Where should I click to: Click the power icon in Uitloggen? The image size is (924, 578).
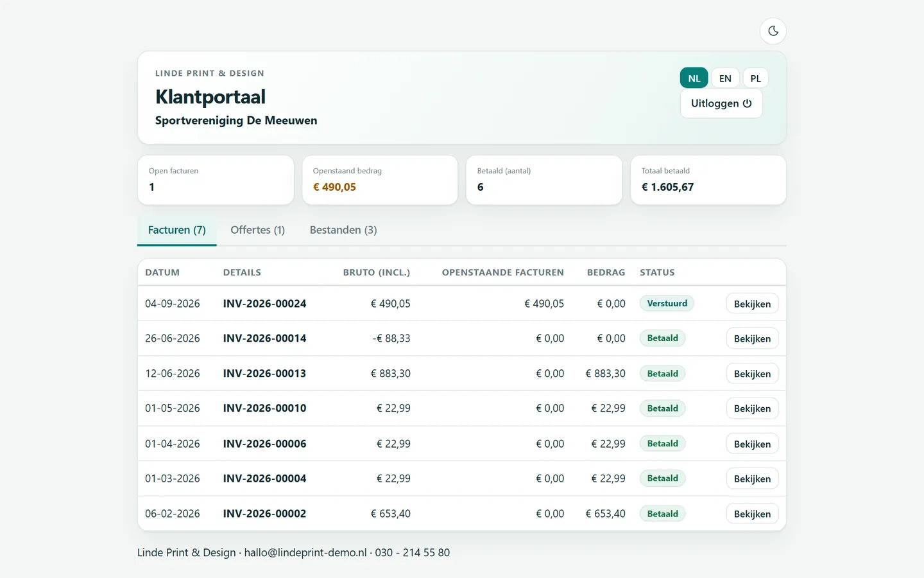747,103
